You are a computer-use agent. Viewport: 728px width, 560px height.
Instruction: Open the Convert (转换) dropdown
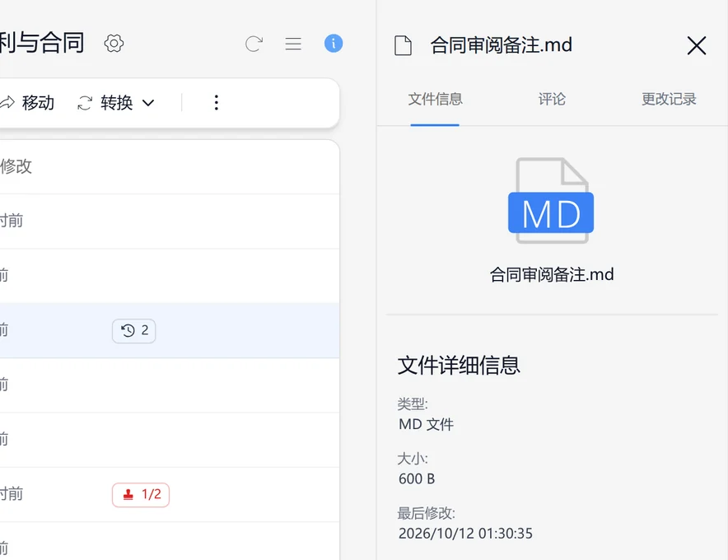[x=116, y=103]
